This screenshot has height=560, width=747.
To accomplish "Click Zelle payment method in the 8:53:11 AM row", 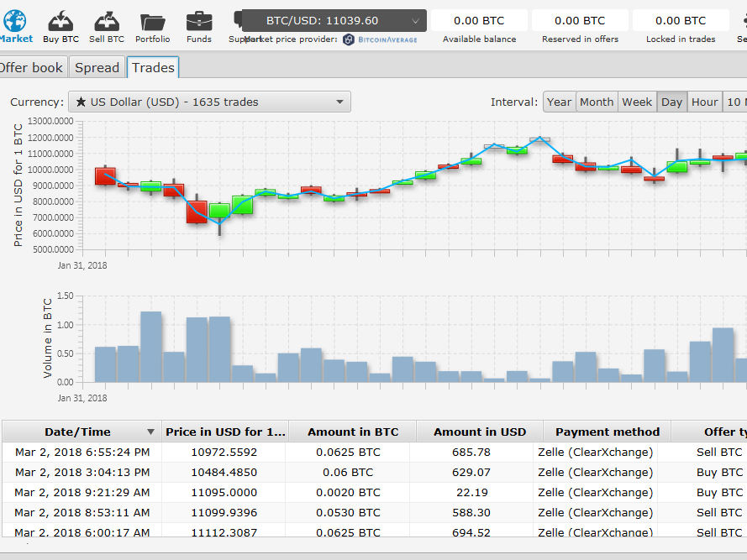I will (x=596, y=512).
